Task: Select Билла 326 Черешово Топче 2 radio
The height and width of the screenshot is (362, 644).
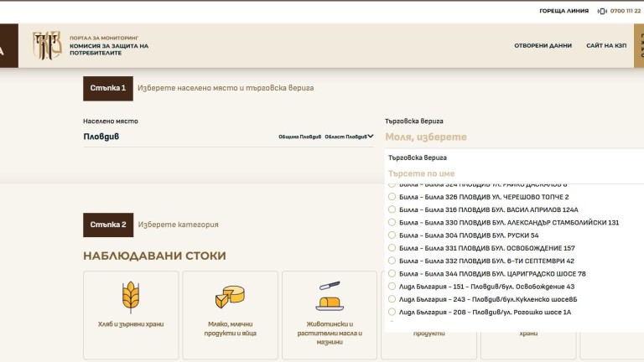Action: [392, 197]
